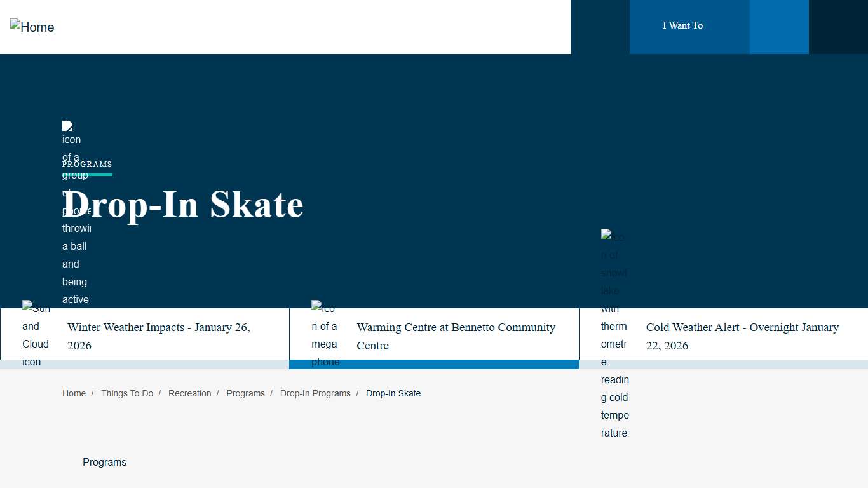Screen dimensions: 868x488
Task: Click the current Drop-In Skate breadcrumb
Action: click(393, 393)
